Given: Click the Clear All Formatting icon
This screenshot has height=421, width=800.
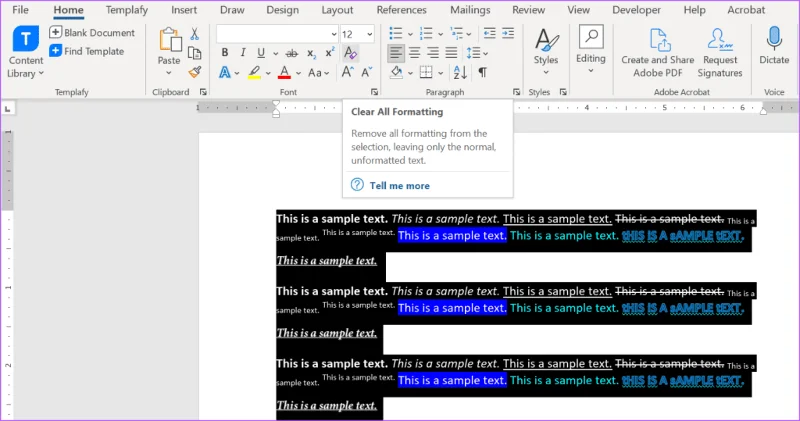Looking at the screenshot, I should point(350,53).
